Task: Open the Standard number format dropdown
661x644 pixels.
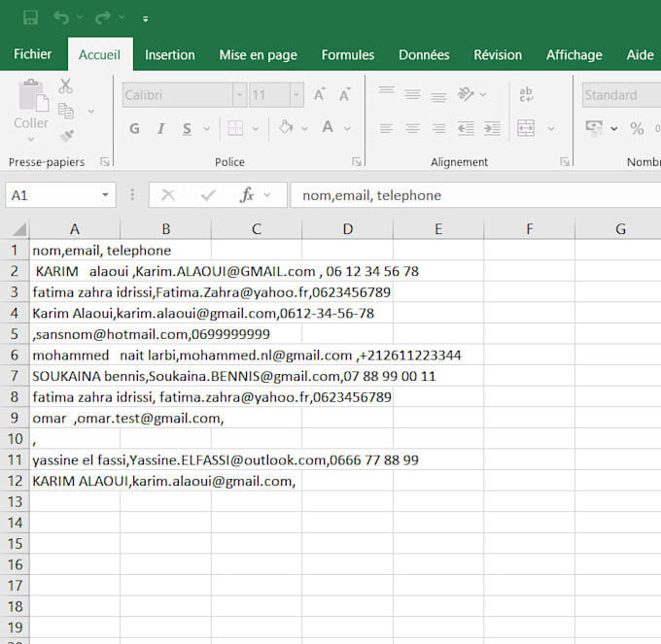Action: pos(621,95)
